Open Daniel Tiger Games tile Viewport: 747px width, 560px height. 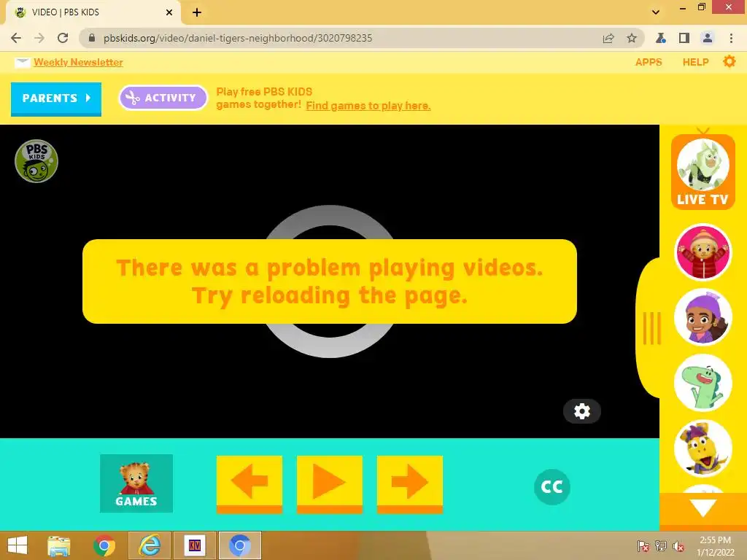136,483
